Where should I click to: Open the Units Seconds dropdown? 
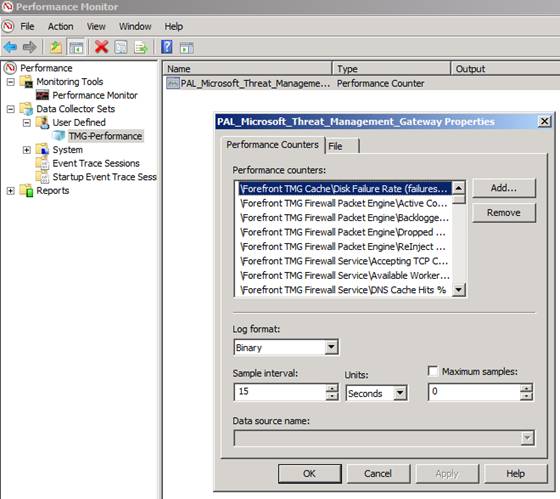[400, 393]
